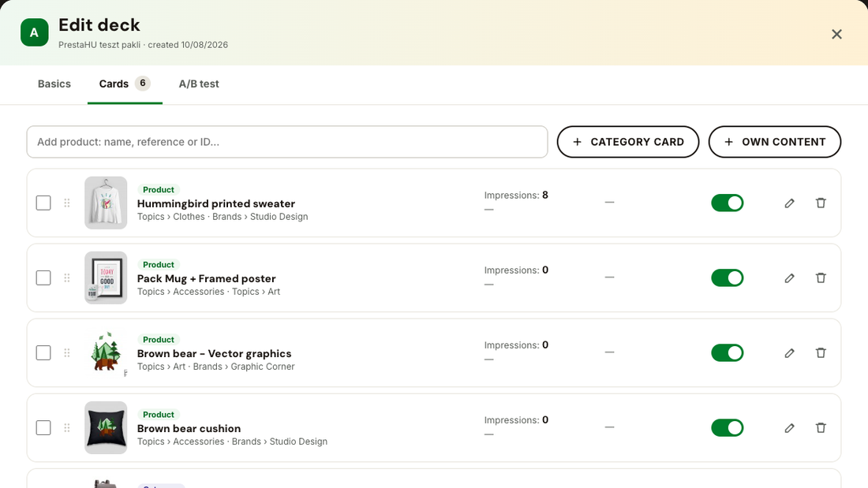Screen dimensions: 868x488
Task: Focus the Add product search field
Action: coord(287,142)
